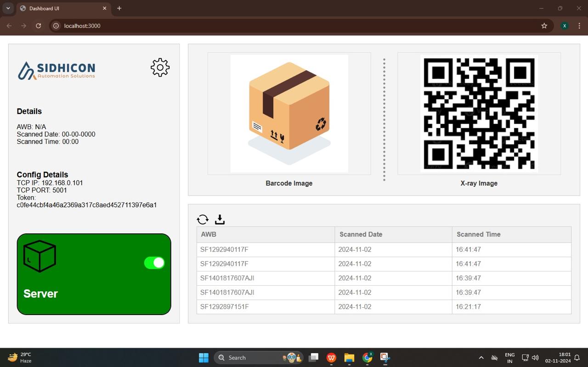
Task: Bookmark this page with the star icon
Action: (544, 26)
